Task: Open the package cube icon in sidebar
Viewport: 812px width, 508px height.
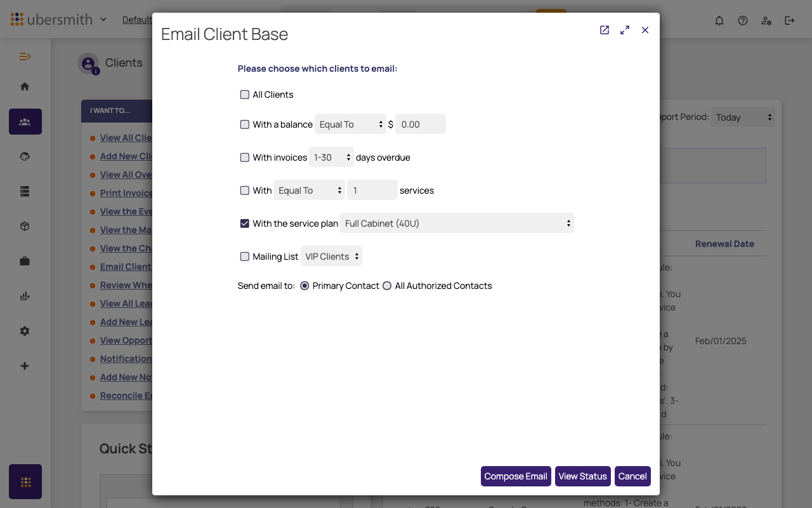Action: coord(25,226)
